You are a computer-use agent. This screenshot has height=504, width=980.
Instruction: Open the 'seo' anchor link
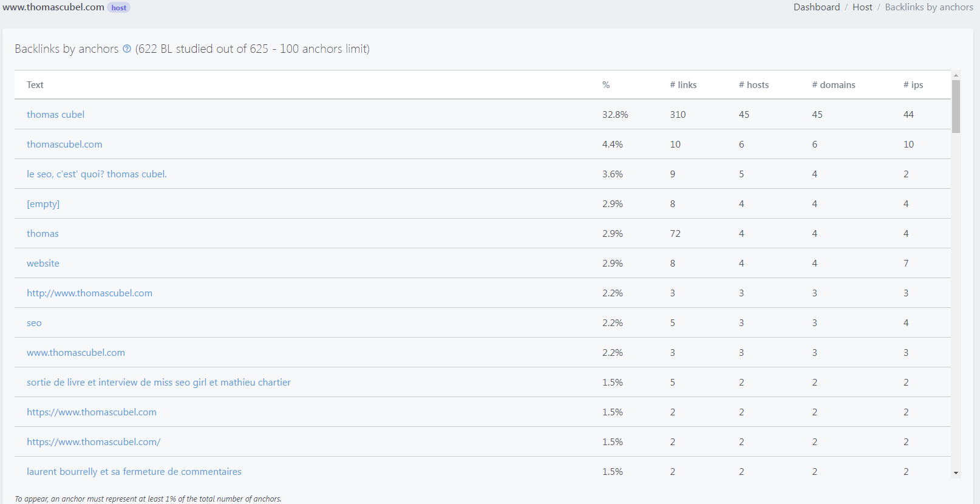(x=34, y=323)
